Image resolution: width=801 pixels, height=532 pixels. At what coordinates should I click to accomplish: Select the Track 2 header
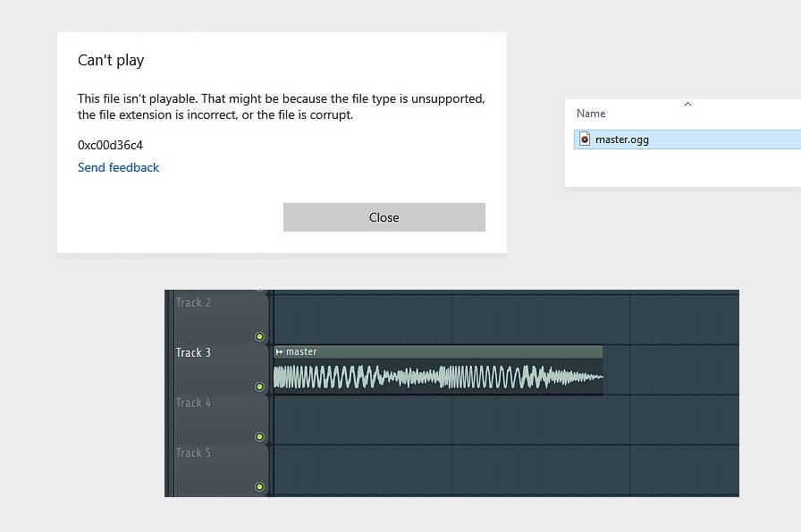pos(193,302)
